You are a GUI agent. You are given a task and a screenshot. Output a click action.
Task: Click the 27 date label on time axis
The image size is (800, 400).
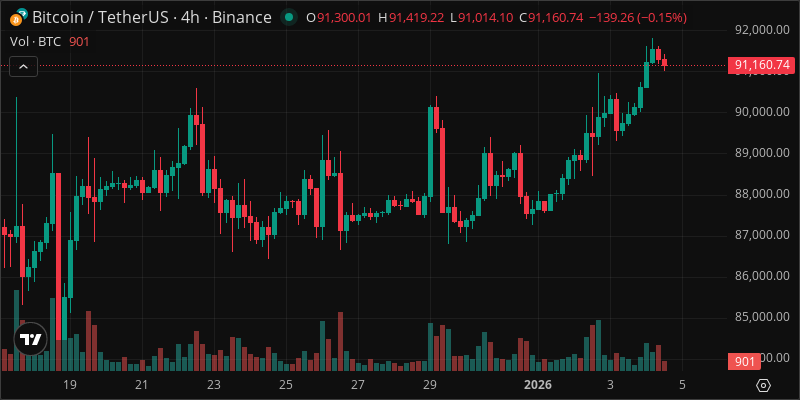tap(358, 385)
